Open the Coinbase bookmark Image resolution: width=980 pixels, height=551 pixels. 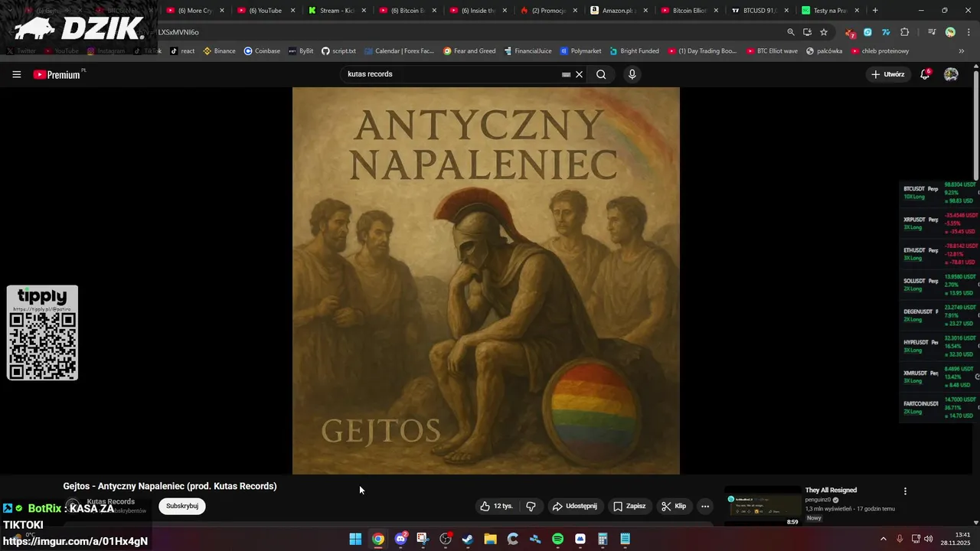coord(262,51)
